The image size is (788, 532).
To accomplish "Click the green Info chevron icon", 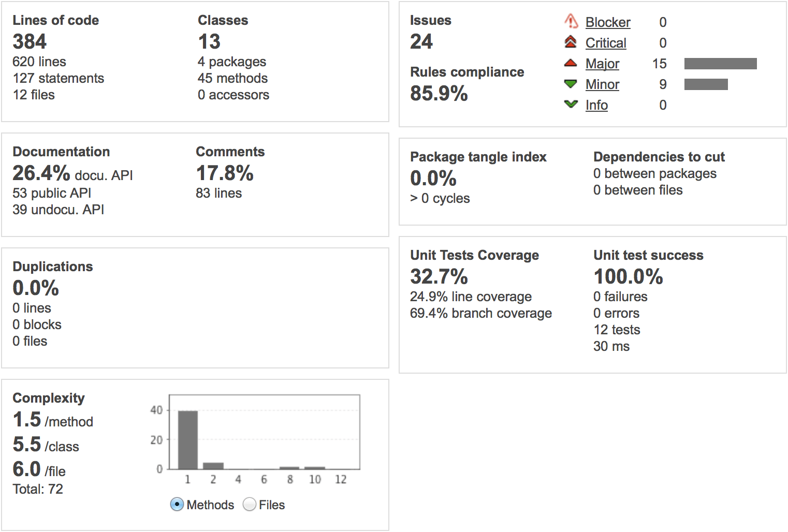I will 571,105.
